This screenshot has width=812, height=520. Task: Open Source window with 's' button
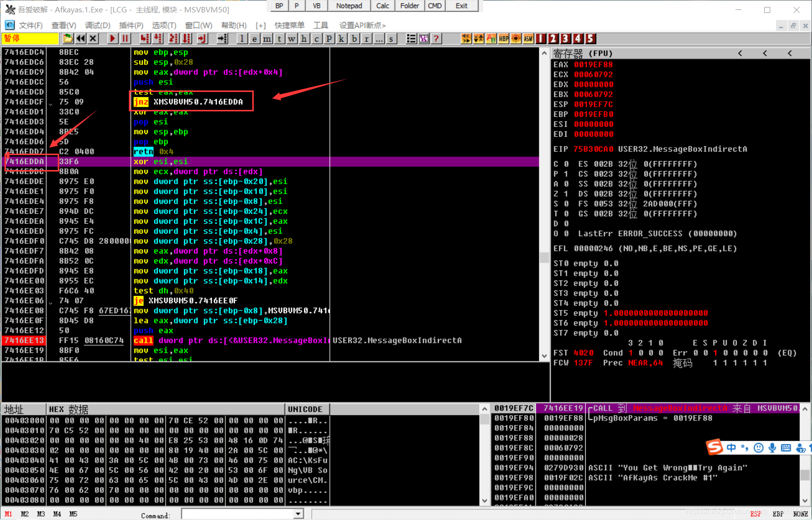[391, 38]
